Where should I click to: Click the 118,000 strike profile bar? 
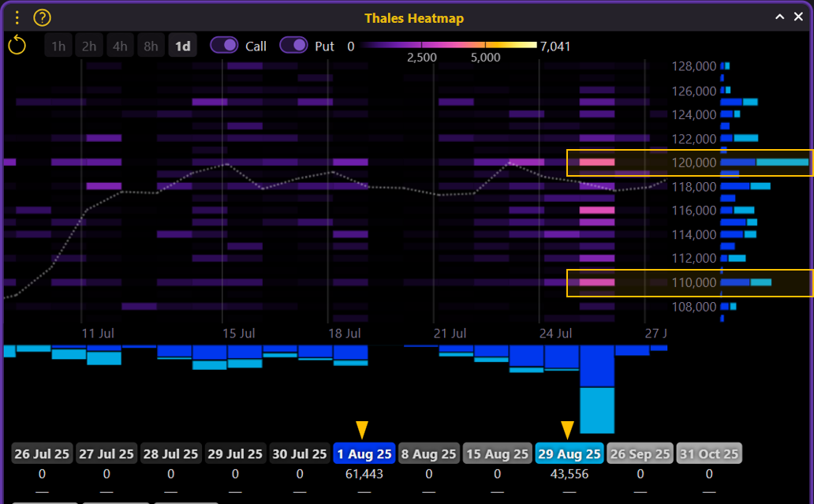point(745,186)
